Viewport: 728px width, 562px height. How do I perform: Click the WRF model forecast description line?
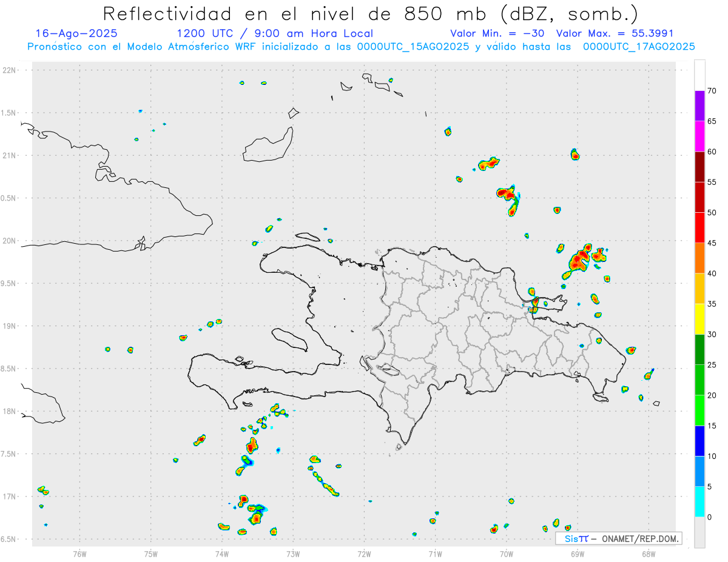pyautogui.click(x=361, y=46)
